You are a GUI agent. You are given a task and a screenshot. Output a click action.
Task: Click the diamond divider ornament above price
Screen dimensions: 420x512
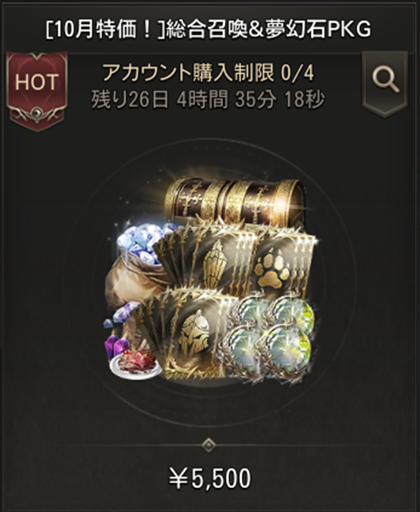point(208,445)
